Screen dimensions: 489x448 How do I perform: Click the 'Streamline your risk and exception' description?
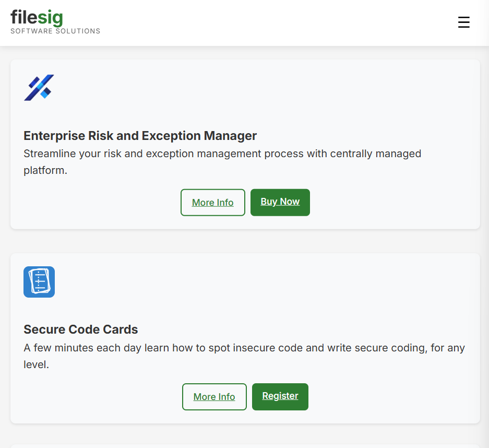(222, 162)
